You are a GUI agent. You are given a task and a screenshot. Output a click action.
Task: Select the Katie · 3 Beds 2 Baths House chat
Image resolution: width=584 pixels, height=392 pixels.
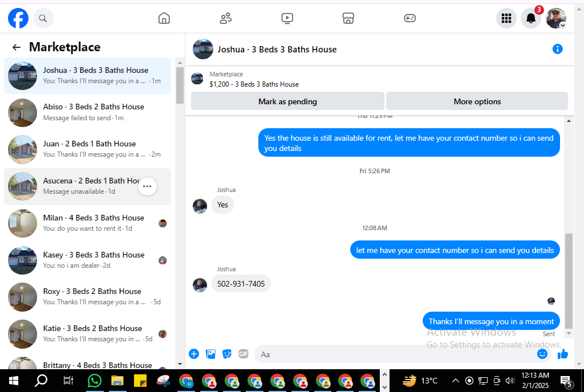87,334
